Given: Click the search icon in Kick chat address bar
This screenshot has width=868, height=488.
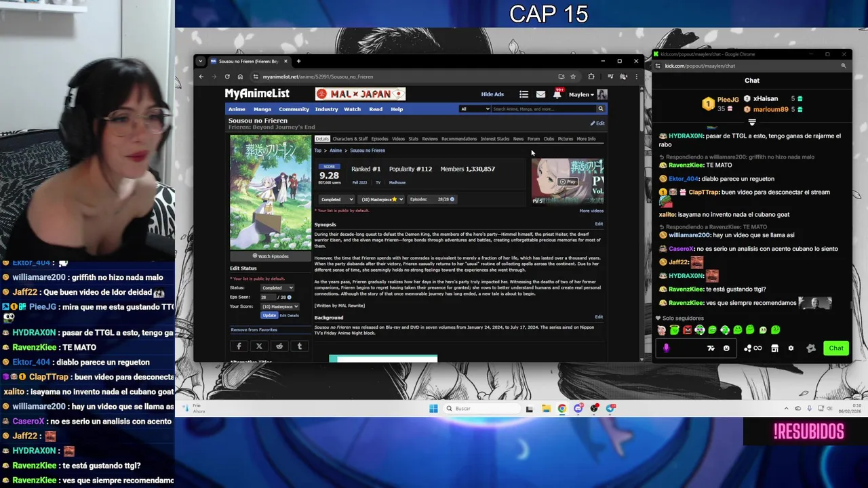Looking at the screenshot, I should (844, 66).
